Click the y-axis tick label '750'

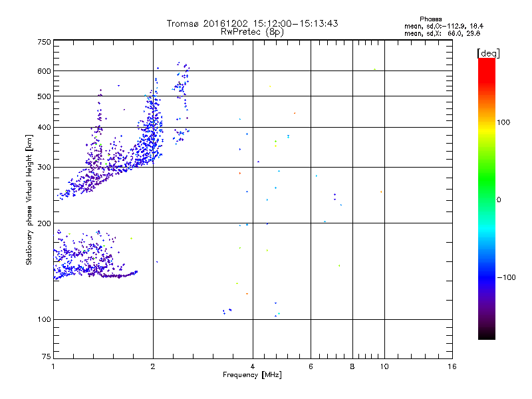click(44, 42)
